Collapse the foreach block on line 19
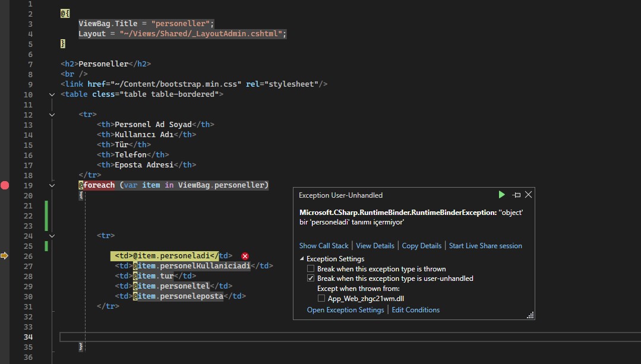 pyautogui.click(x=52, y=185)
